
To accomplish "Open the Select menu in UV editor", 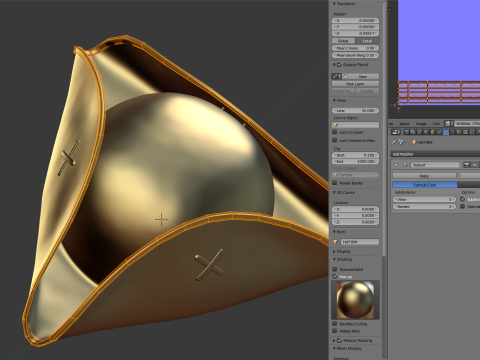I will (404, 124).
